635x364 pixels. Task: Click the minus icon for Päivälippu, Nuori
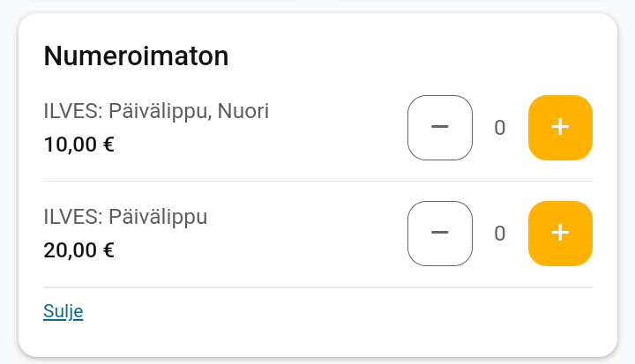pyautogui.click(x=440, y=128)
